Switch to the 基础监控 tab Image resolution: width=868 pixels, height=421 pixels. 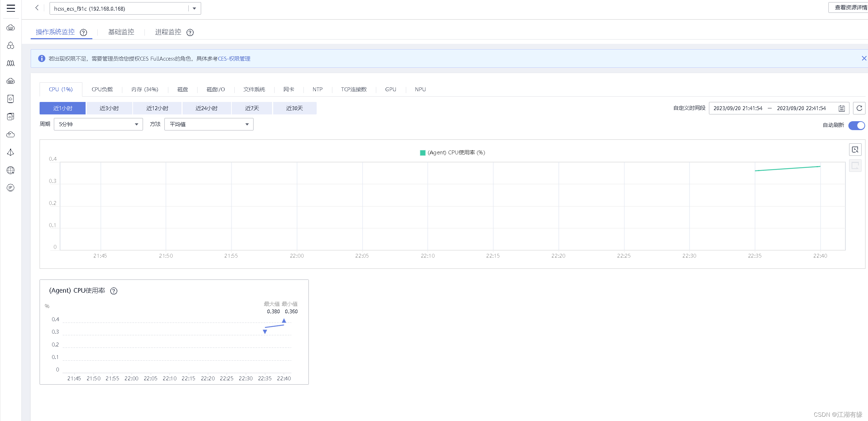click(121, 32)
